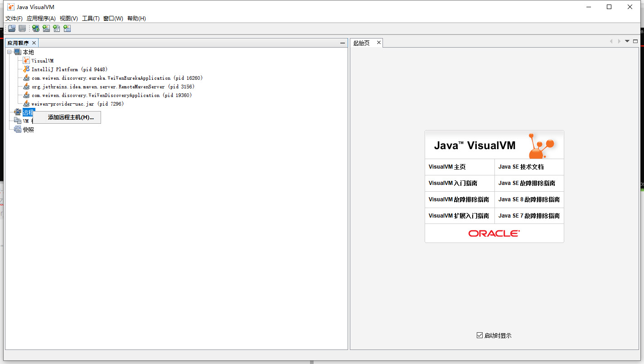The height and width of the screenshot is (364, 644).
Task: Select WeiWenEurekaApplication (pid 16260)
Action: (117, 78)
